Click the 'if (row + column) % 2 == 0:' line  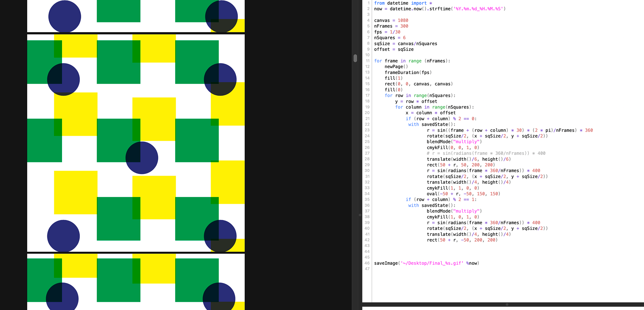click(441, 119)
